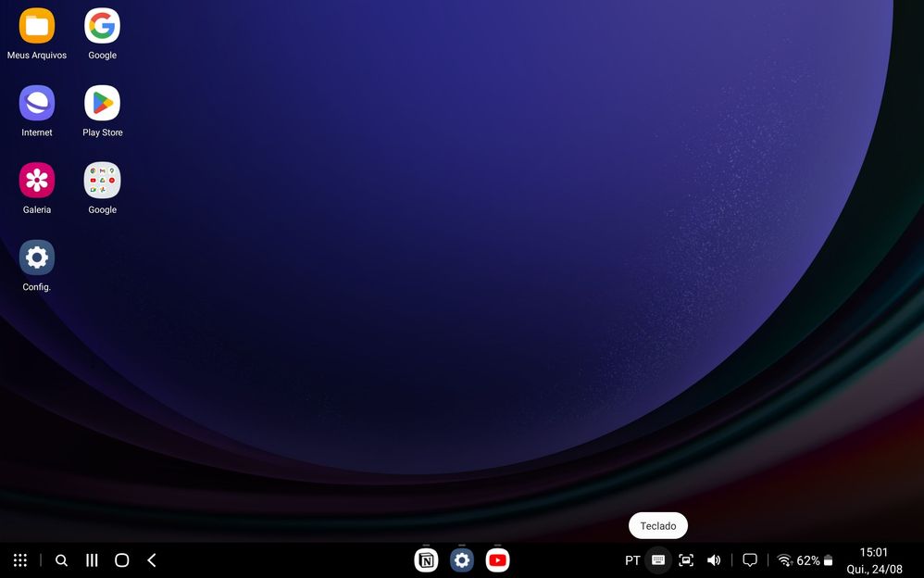Click the keyboard icon in the taskbar
This screenshot has height=578, width=924.
658,560
